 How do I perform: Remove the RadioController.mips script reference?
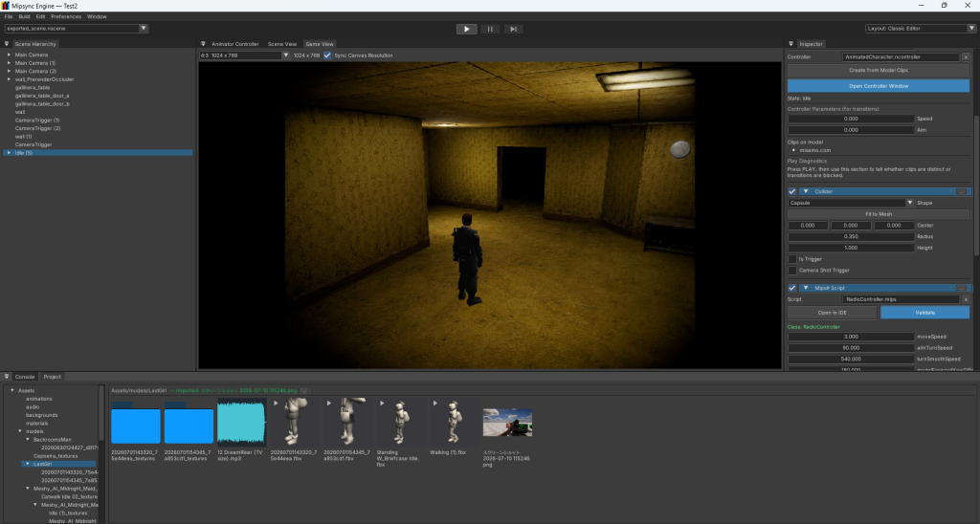coord(966,300)
